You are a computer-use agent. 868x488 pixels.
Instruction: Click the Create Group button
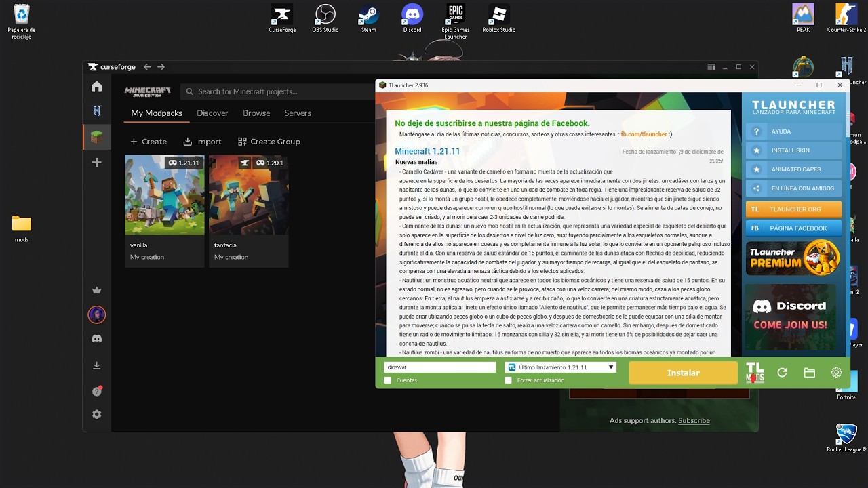click(269, 142)
